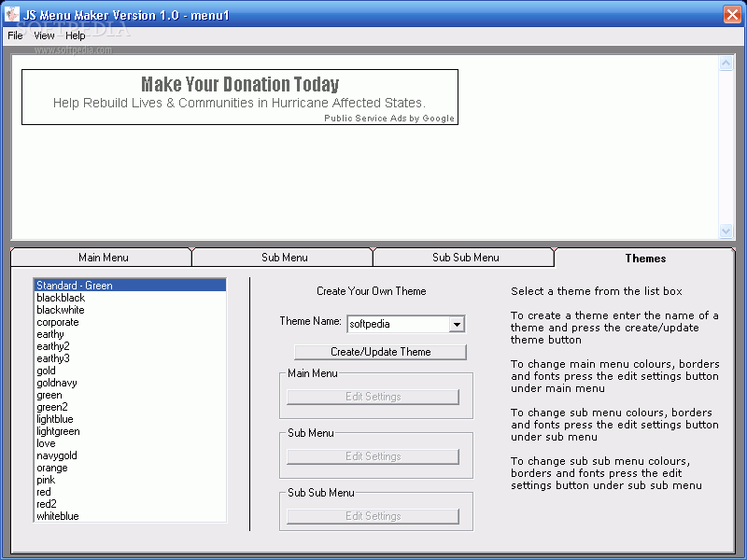Select the earthy3 theme
The image size is (747, 560).
131,358
